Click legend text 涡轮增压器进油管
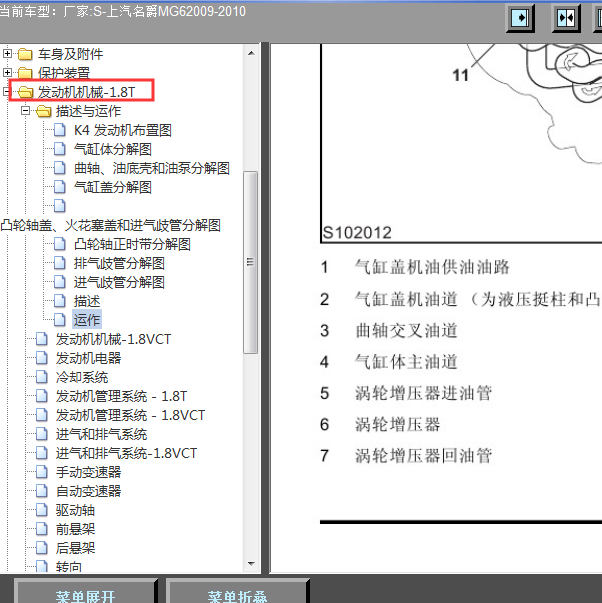 coord(424,393)
